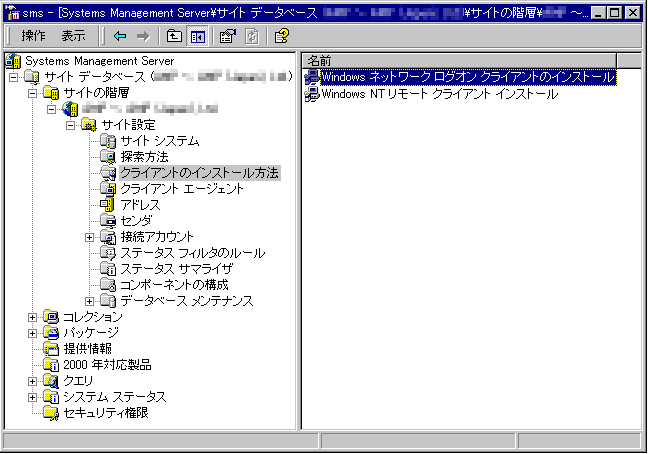Open the 操作 menu
This screenshot has height=454, width=648.
click(x=33, y=36)
